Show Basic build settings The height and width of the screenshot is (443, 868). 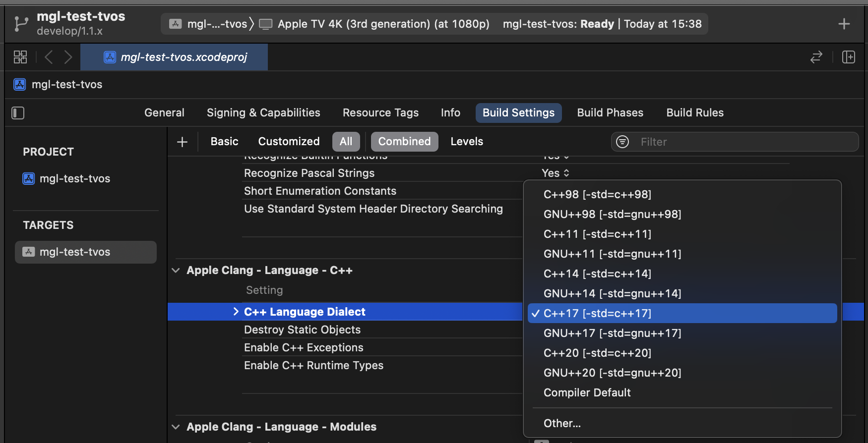point(224,142)
